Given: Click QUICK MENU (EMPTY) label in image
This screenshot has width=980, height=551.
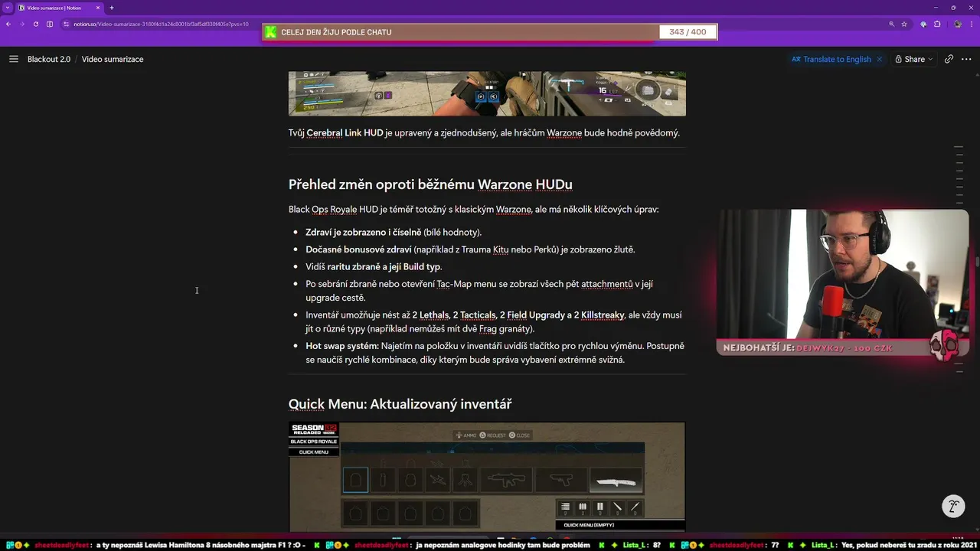Looking at the screenshot, I should click(590, 525).
